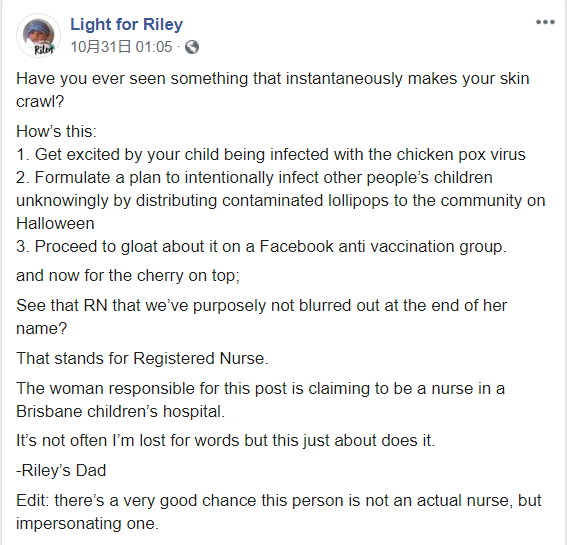Image resolution: width=567 pixels, height=545 pixels.
Task: Click the "lost for words" sentence
Action: click(x=225, y=440)
